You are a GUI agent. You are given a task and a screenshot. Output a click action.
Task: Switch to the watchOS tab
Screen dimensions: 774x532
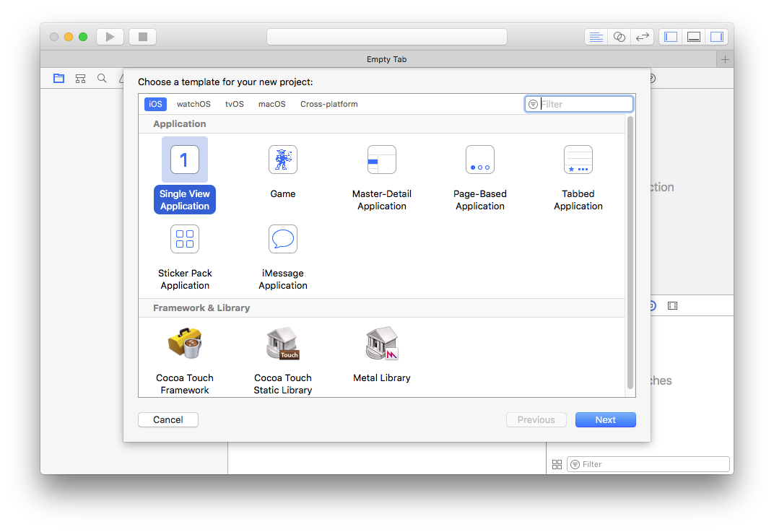pos(193,104)
